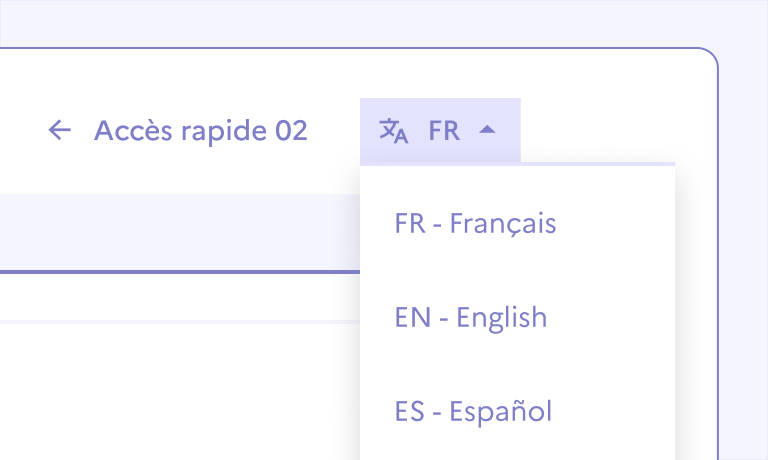This screenshot has height=460, width=768.
Task: Click the light gray band under the header
Action: (180, 230)
